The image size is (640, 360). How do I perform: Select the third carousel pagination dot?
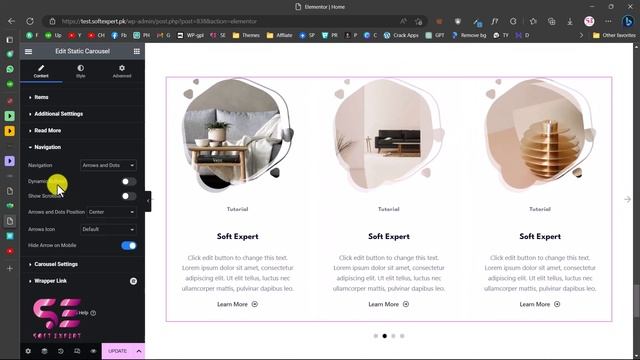(393, 336)
